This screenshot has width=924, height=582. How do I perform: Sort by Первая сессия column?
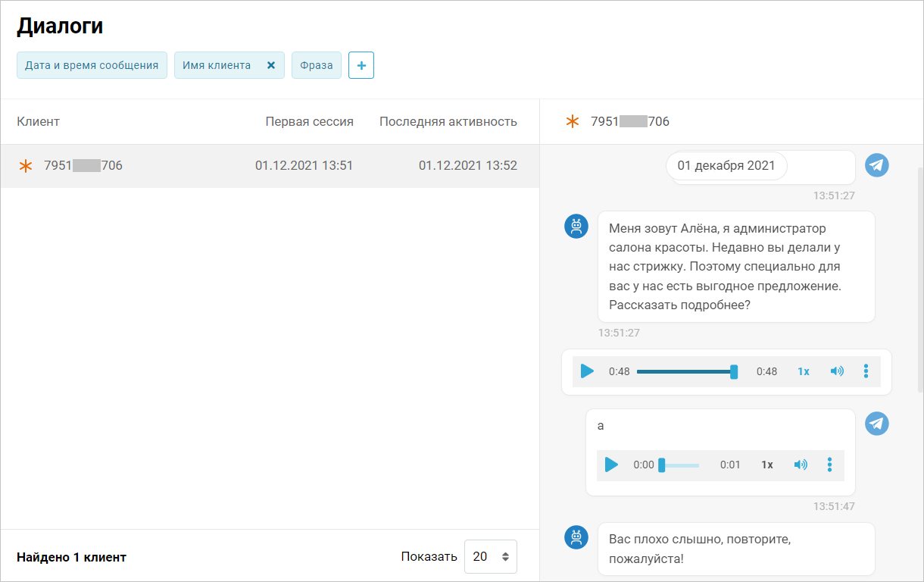309,121
